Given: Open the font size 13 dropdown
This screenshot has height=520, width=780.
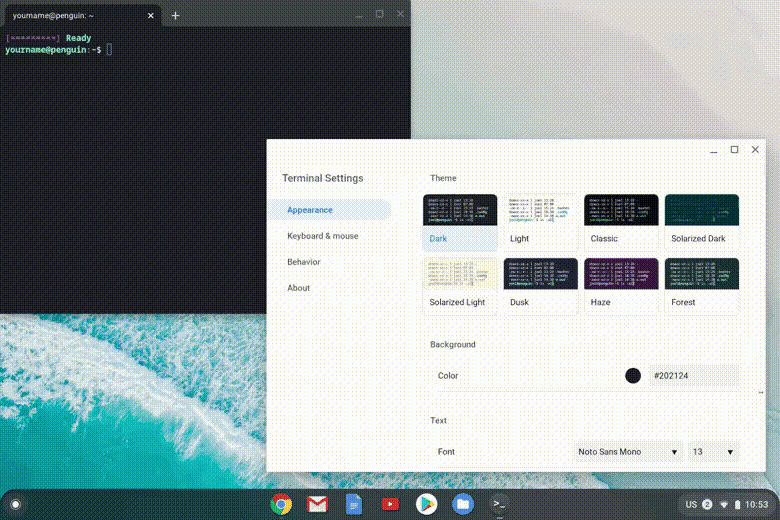Looking at the screenshot, I should click(x=714, y=452).
